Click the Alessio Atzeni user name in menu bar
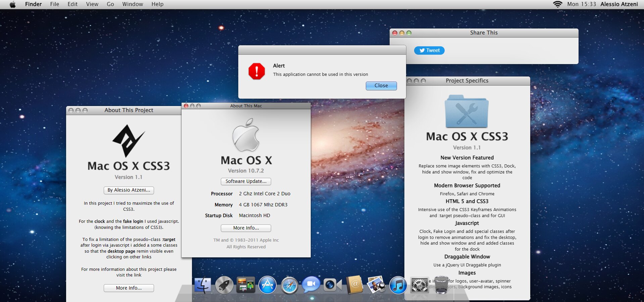 click(x=619, y=4)
